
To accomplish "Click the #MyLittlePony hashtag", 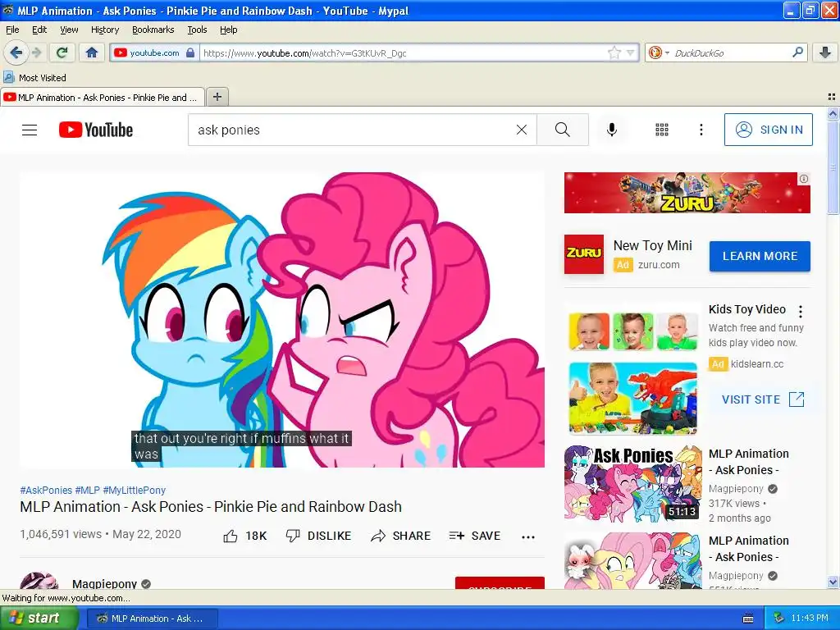I will (x=135, y=491).
